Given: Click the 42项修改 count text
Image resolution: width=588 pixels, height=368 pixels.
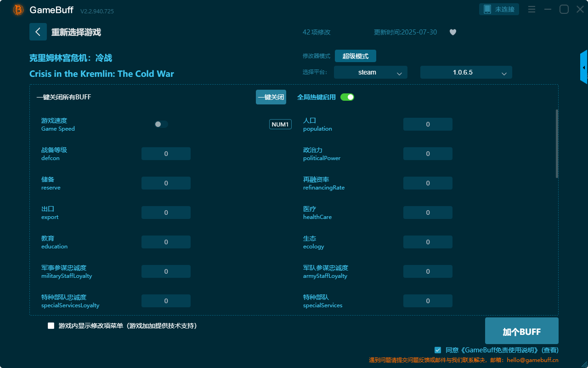Looking at the screenshot, I should (317, 32).
